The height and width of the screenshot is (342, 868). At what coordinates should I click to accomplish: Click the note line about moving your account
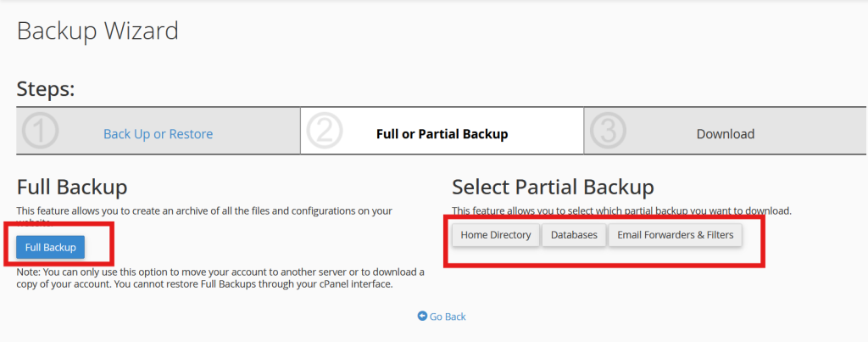[x=220, y=272]
